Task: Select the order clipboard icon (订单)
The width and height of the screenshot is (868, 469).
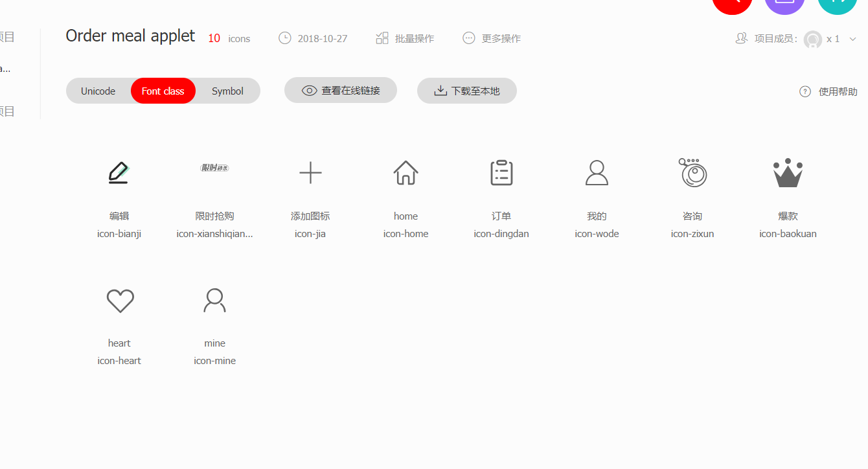Action: (501, 173)
